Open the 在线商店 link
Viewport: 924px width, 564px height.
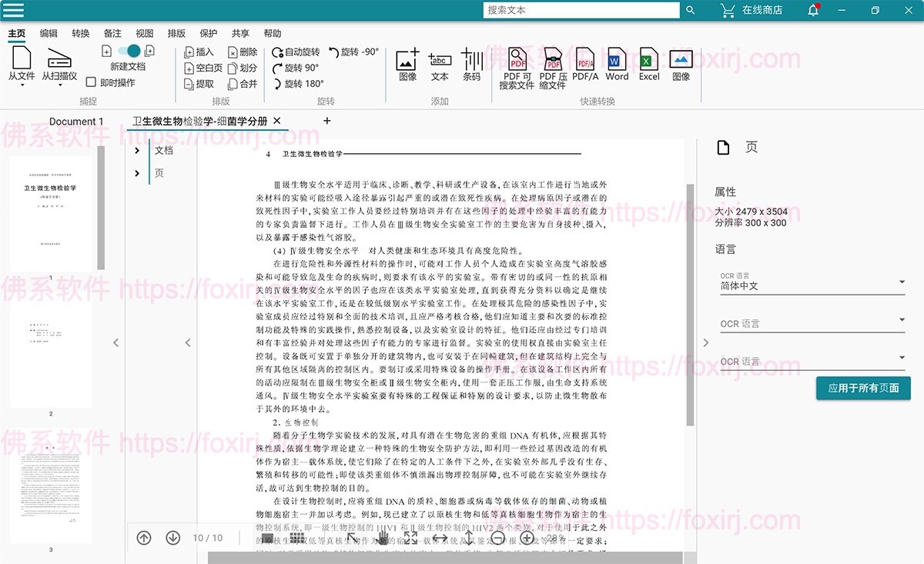(x=751, y=10)
